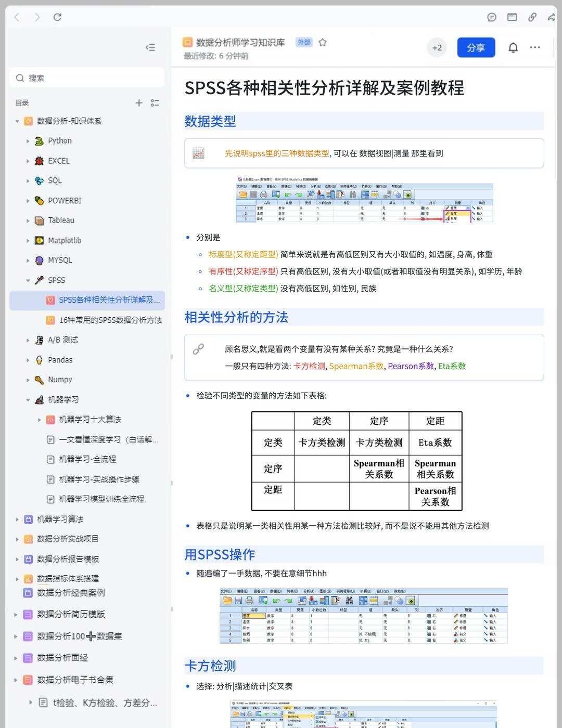
Task: Expand the 数据分析电子书合集 node
Action: pos(16,680)
